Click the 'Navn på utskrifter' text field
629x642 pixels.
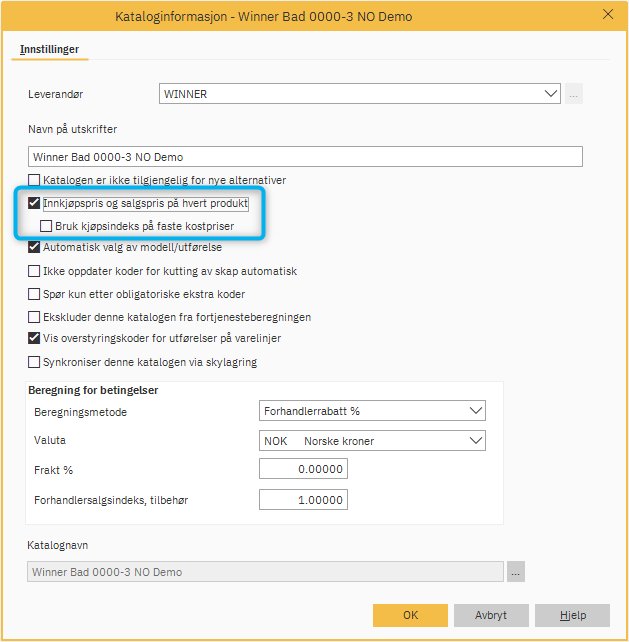click(x=305, y=157)
